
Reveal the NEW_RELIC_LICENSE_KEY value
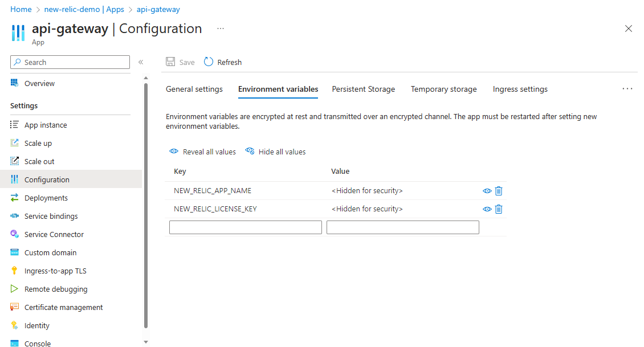487,209
